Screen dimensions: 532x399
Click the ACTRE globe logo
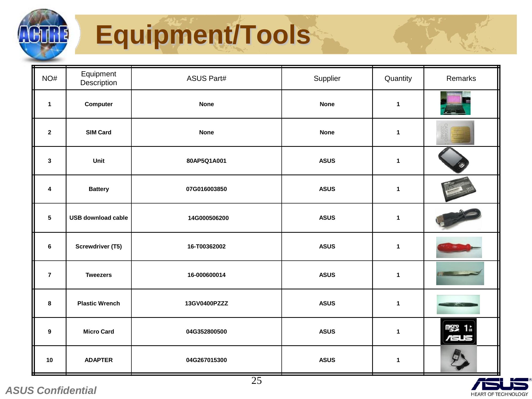pos(43,35)
